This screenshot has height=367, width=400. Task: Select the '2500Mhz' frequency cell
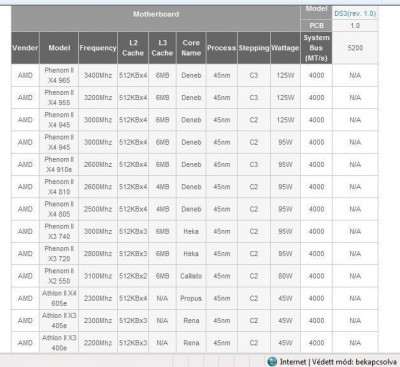pyautogui.click(x=98, y=209)
